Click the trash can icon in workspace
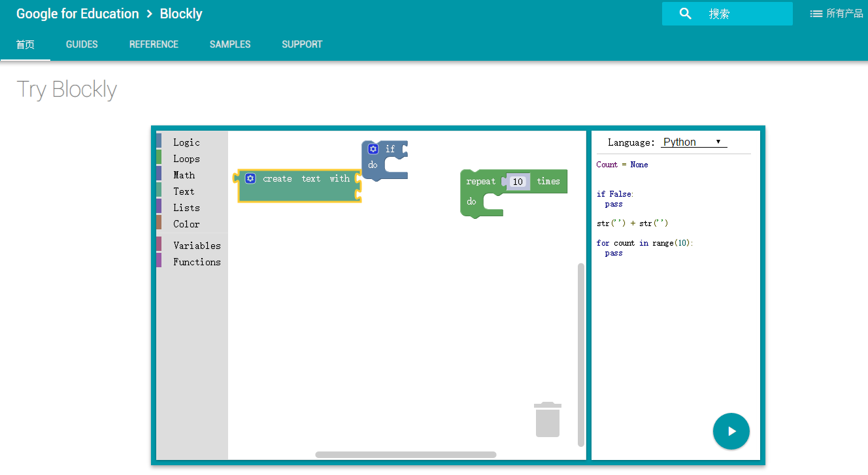 point(548,419)
